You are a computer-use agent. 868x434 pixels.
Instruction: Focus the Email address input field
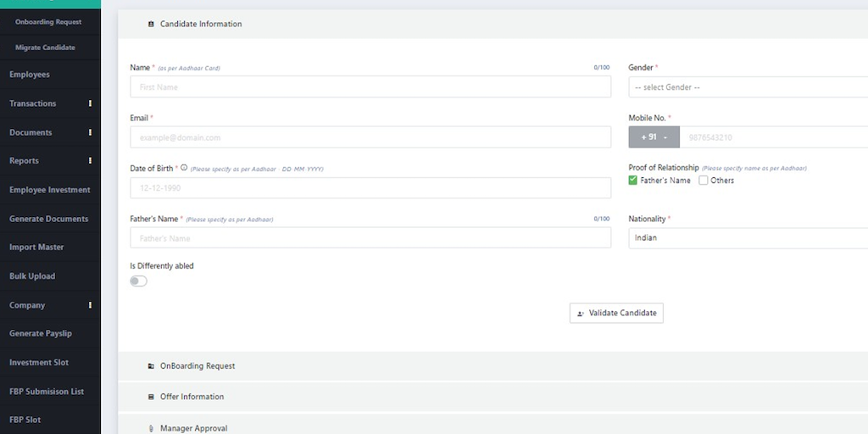[x=370, y=137]
